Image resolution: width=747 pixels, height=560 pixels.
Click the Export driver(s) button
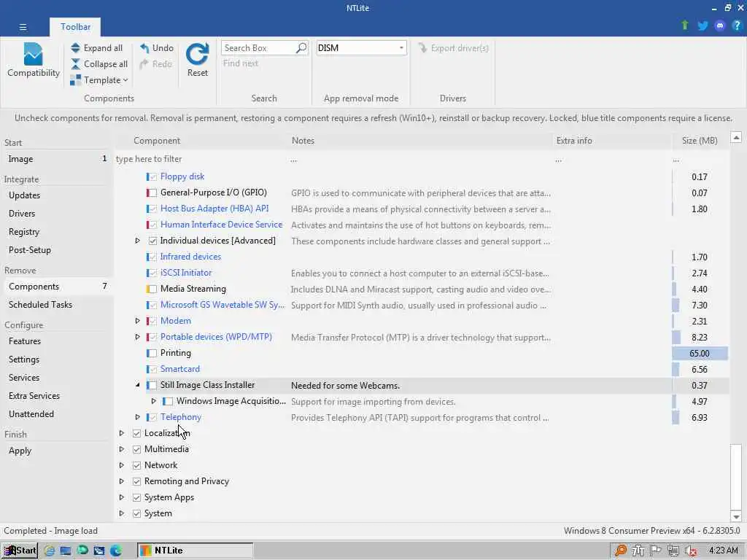coord(453,48)
